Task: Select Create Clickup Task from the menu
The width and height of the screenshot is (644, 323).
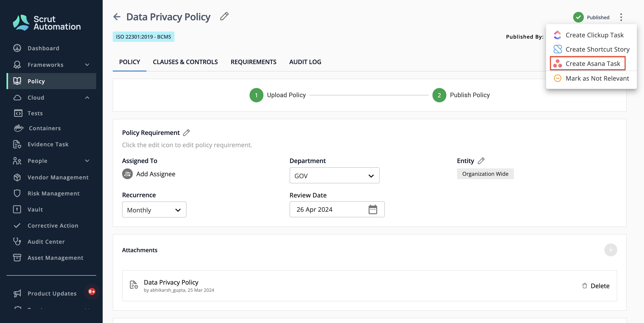Action: pos(591,35)
